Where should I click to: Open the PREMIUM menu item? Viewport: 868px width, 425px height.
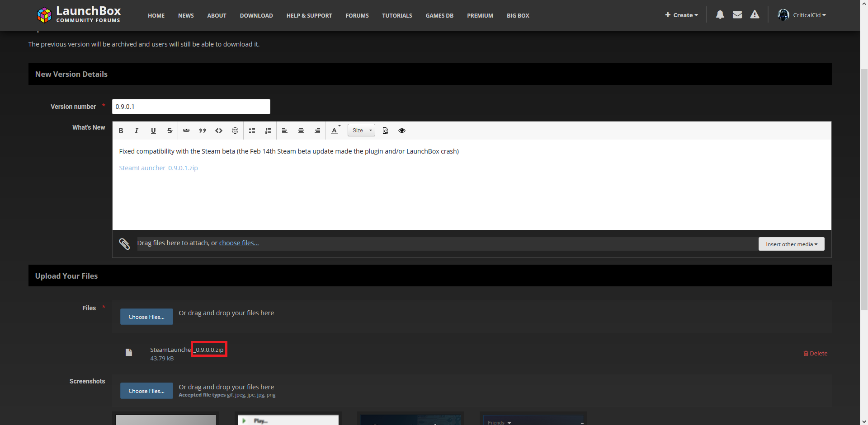[480, 15]
